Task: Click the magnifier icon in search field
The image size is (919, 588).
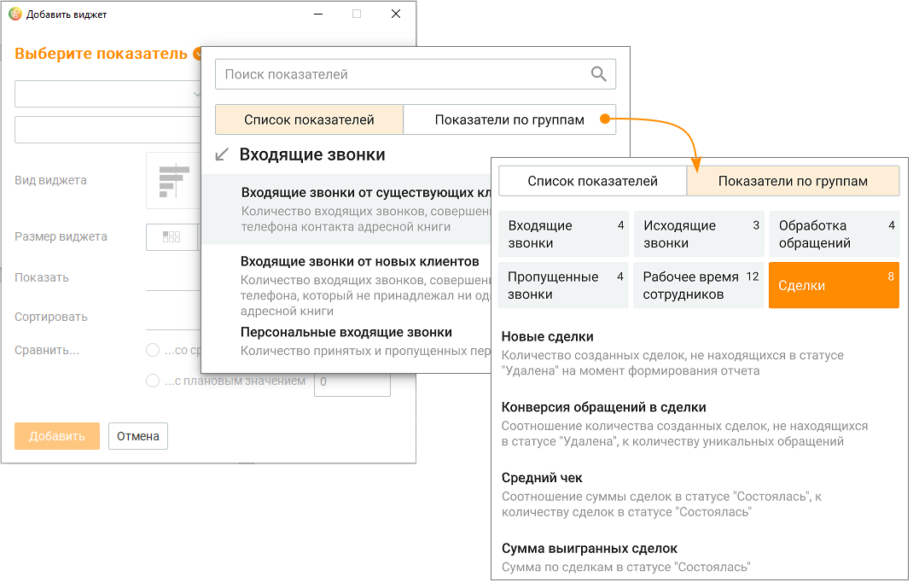Action: 598,74
